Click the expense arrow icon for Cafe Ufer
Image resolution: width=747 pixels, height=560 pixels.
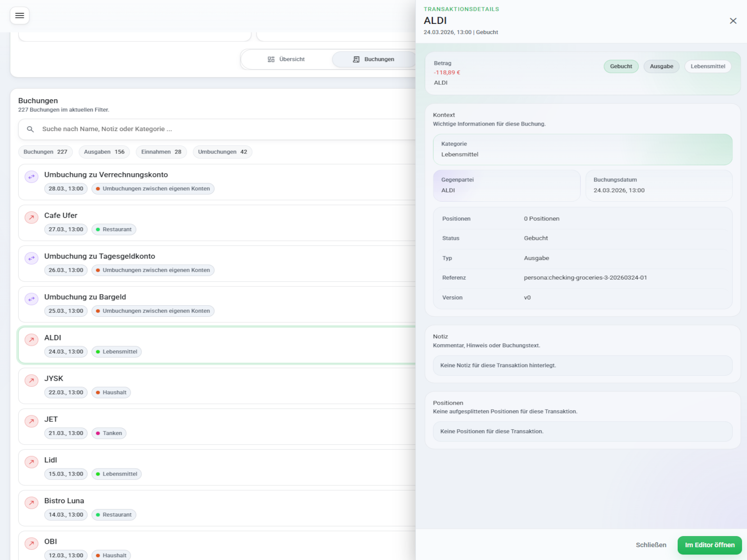(x=31, y=217)
